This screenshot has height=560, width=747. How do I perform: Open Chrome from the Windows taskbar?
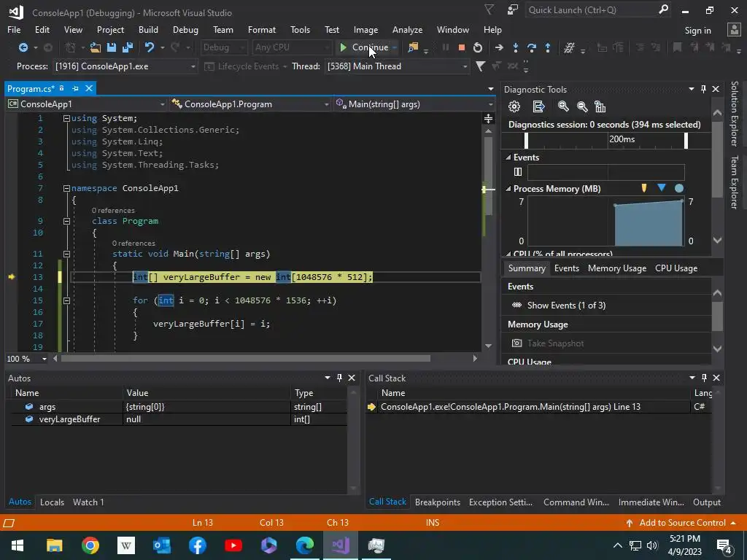pos(90,545)
